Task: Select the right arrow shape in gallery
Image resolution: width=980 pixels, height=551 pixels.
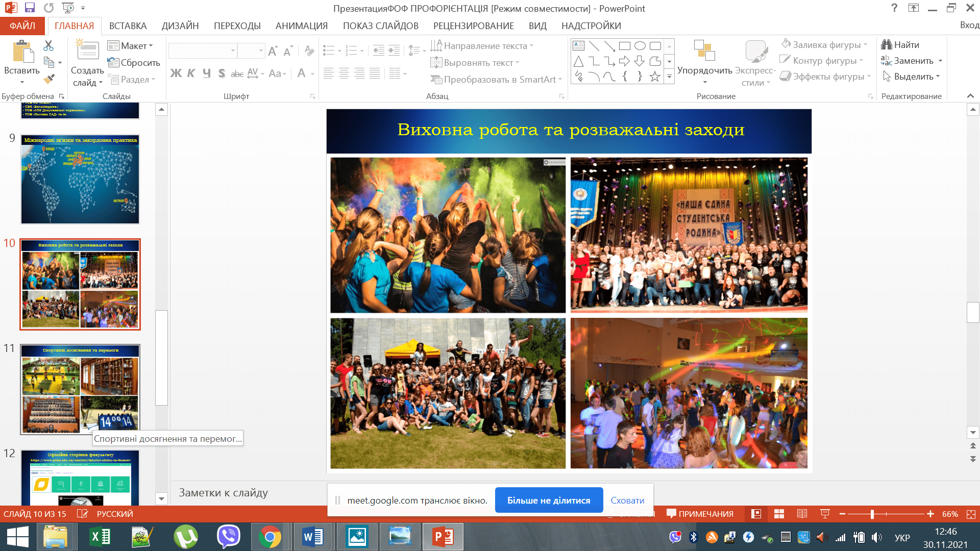Action: tap(624, 61)
